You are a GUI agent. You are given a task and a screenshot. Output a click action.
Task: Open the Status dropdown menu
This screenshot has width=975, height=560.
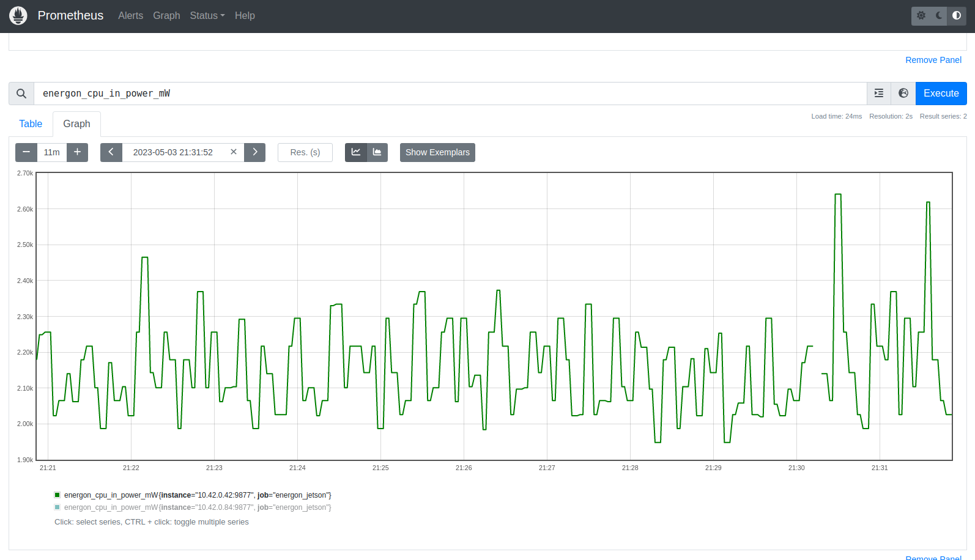click(x=207, y=16)
